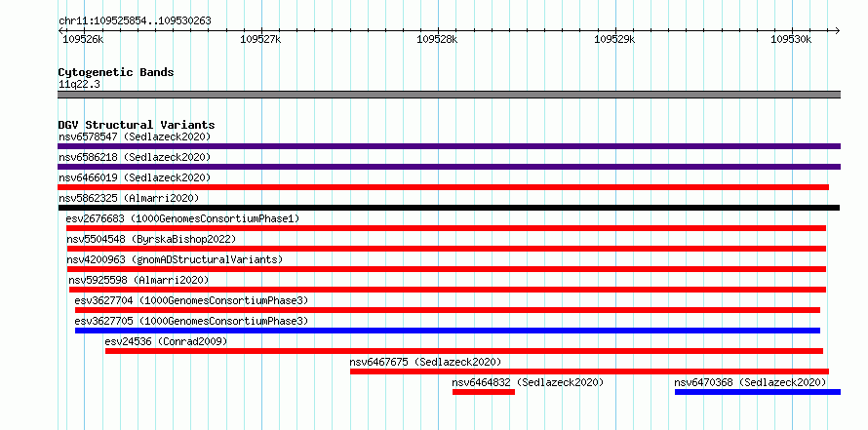Click the nsv6578547 purple variant bar
This screenshot has height=430, width=868.
449,146
